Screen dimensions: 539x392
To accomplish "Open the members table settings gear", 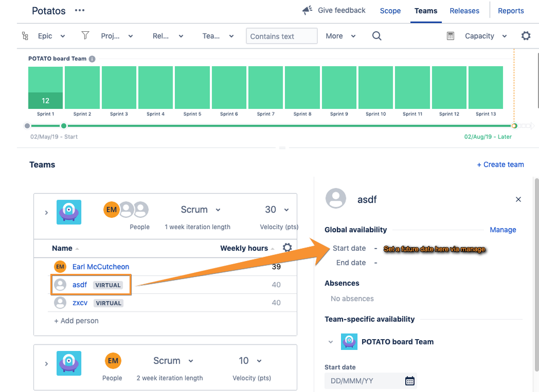I will [x=288, y=247].
